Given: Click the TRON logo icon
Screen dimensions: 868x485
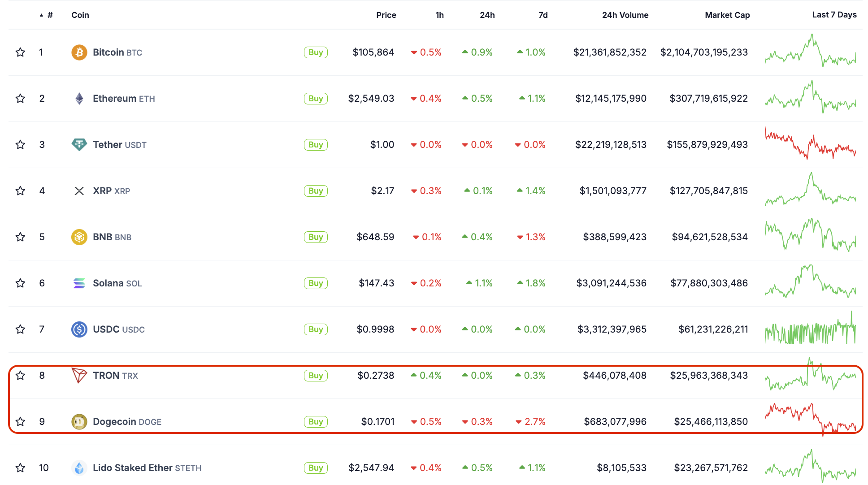Looking at the screenshot, I should coord(79,376).
